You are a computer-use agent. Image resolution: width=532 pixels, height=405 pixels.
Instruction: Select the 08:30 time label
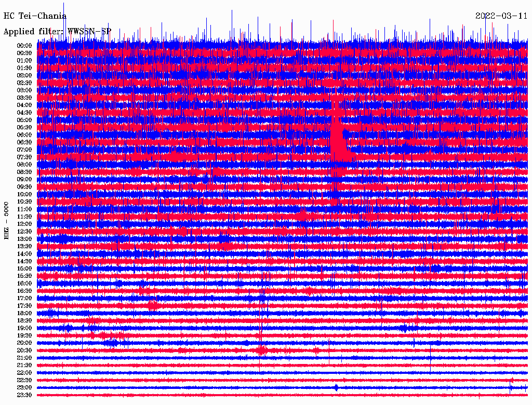pyautogui.click(x=24, y=172)
